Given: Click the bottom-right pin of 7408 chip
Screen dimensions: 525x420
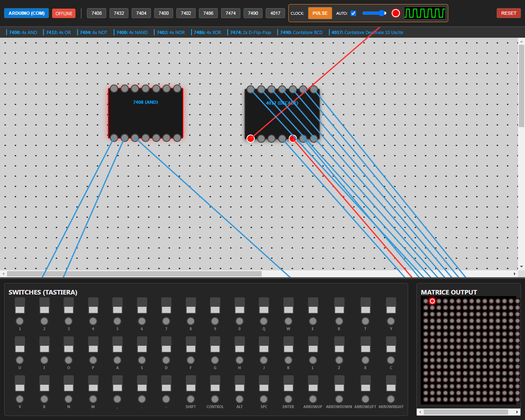Looking at the screenshot, I should click(177, 138).
